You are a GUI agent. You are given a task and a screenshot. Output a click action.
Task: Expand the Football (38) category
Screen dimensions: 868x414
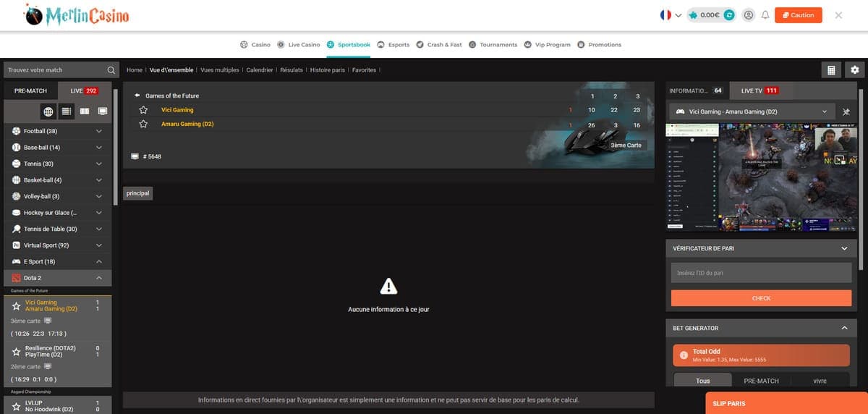(99, 131)
